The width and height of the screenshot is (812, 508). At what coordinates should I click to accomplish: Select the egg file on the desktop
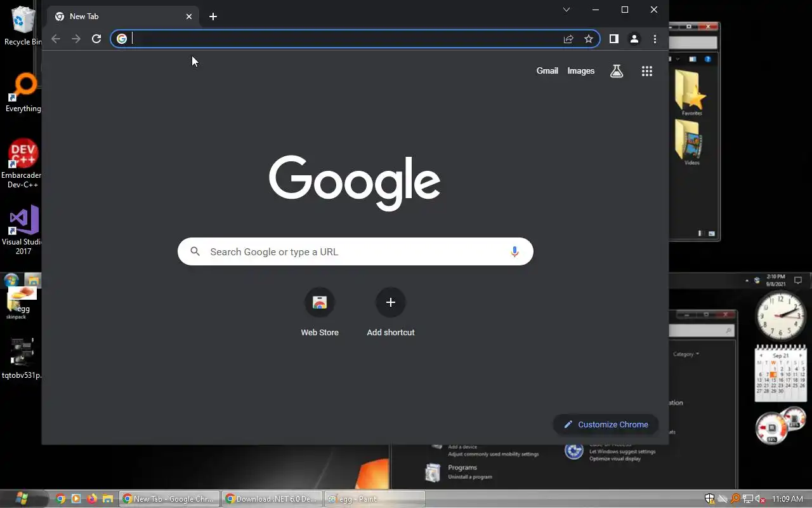(x=22, y=300)
